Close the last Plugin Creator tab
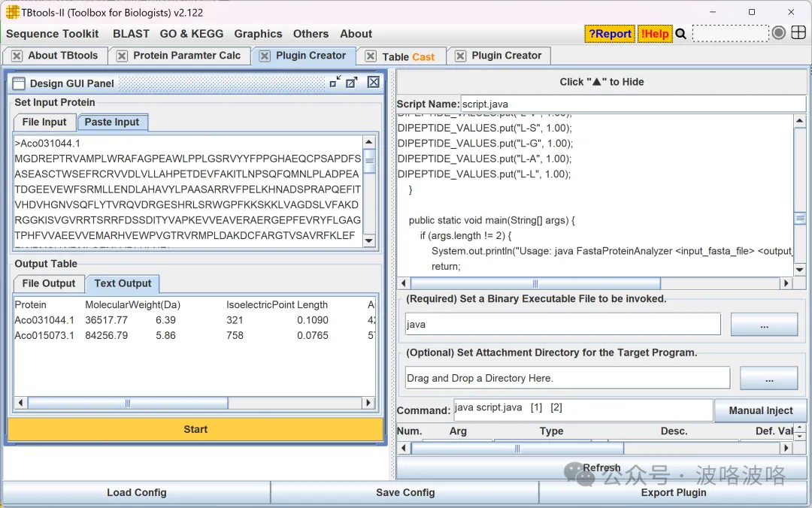 pos(460,56)
